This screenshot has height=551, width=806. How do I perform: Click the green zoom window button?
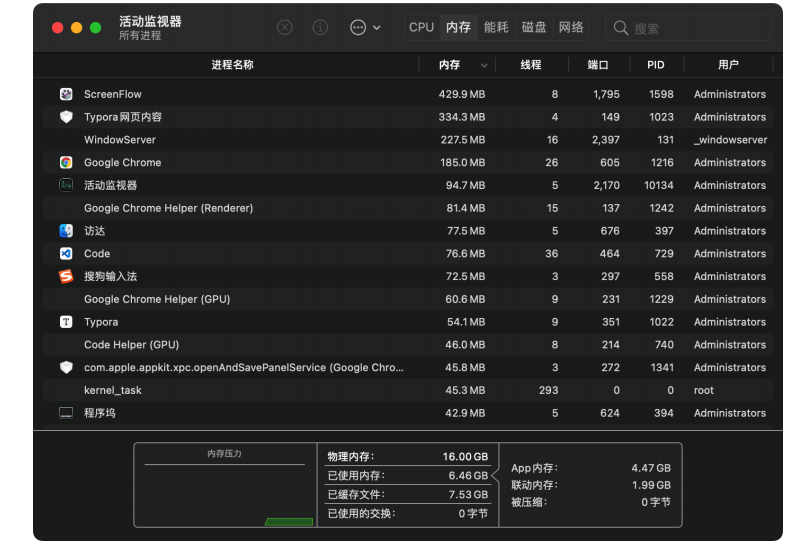(x=96, y=28)
